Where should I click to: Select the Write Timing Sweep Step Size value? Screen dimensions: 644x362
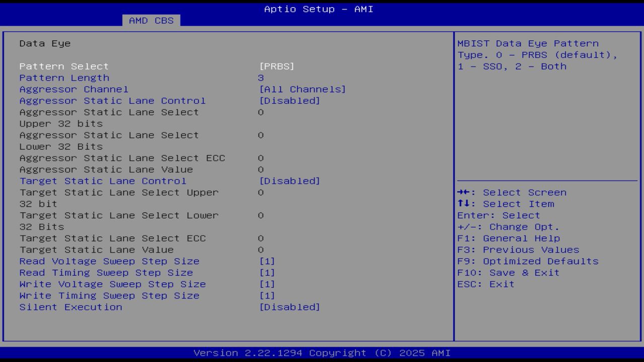[269, 296]
